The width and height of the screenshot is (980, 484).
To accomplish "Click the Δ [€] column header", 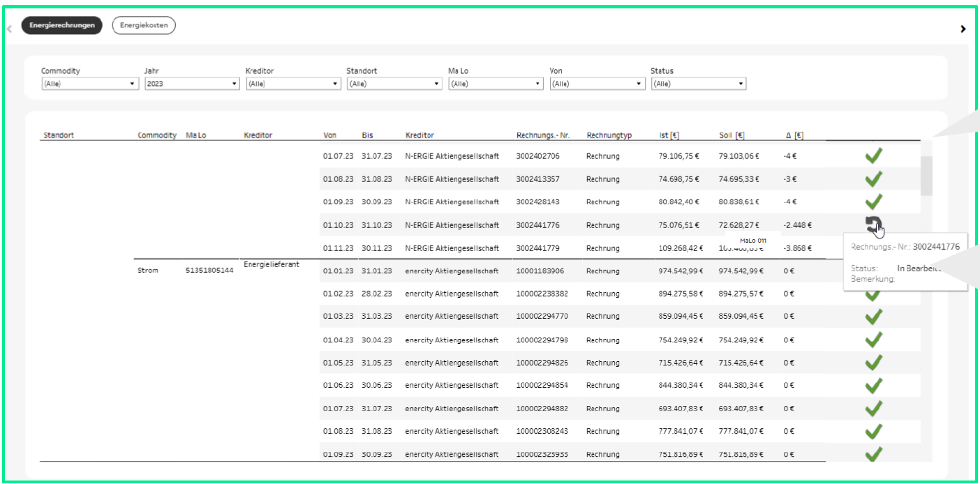I will tap(794, 135).
